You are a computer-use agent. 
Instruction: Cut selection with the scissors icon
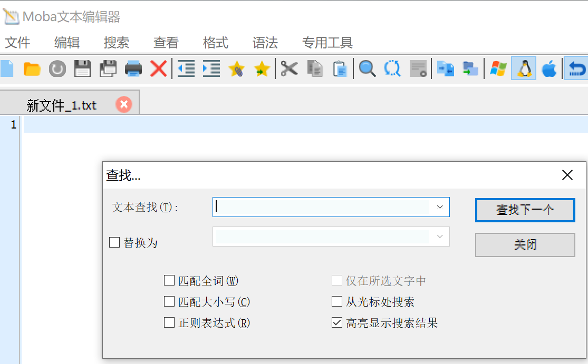pos(289,69)
